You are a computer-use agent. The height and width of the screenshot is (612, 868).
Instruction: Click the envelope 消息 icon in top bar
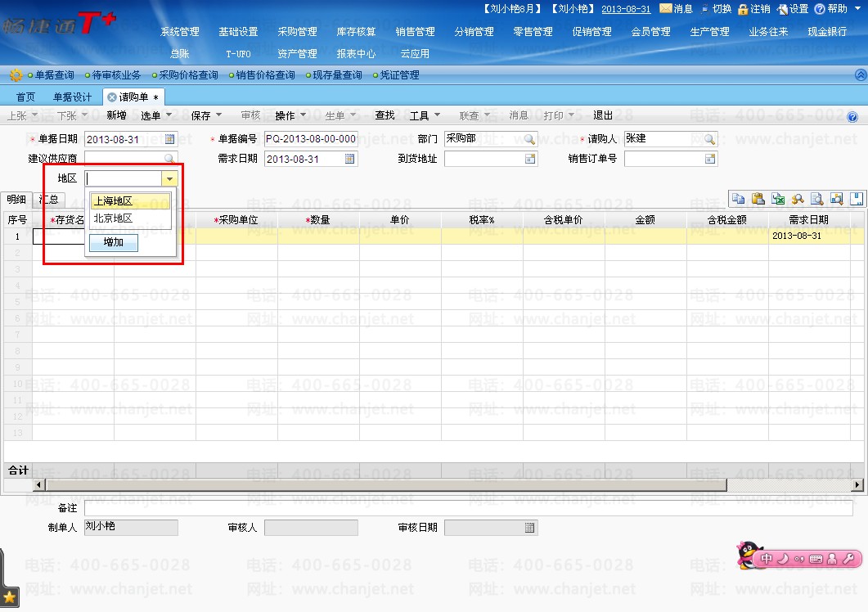point(666,8)
